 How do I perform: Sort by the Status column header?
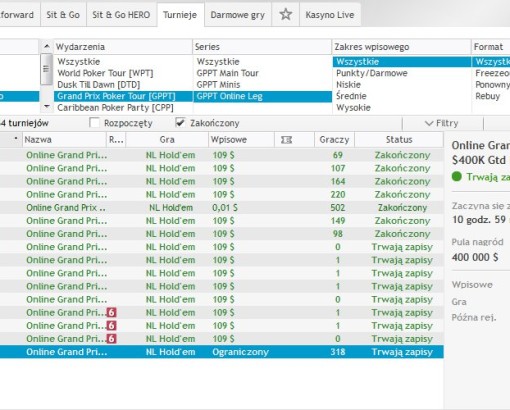[399, 140]
